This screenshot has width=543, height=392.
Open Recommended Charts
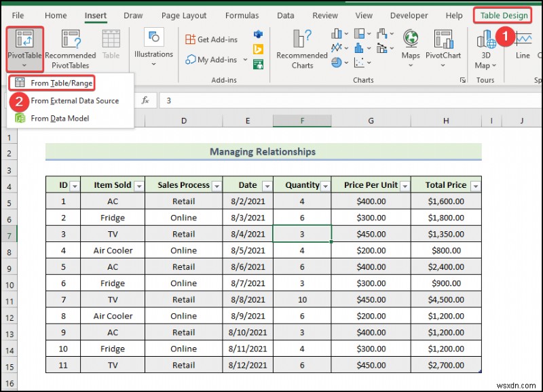click(302, 49)
